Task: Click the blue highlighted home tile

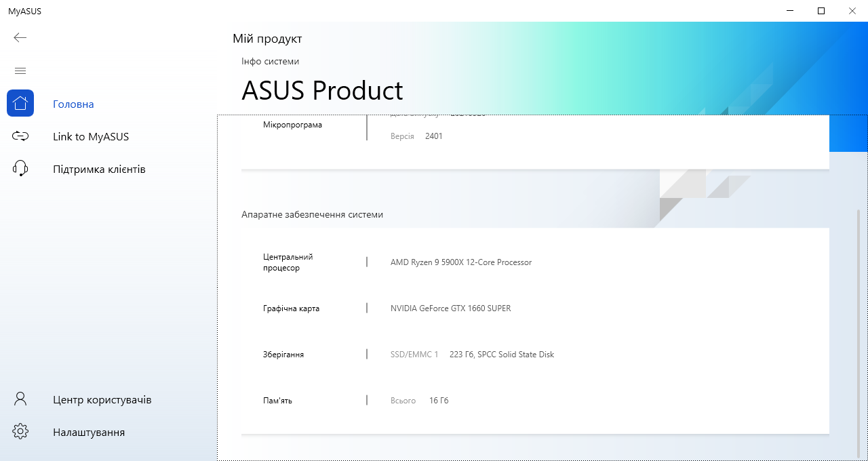Action: [20, 103]
